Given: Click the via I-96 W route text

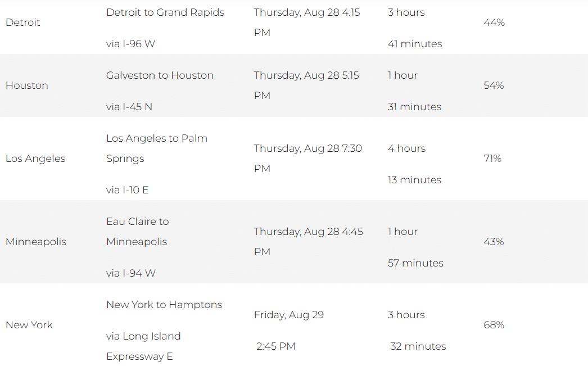Looking at the screenshot, I should (130, 44).
